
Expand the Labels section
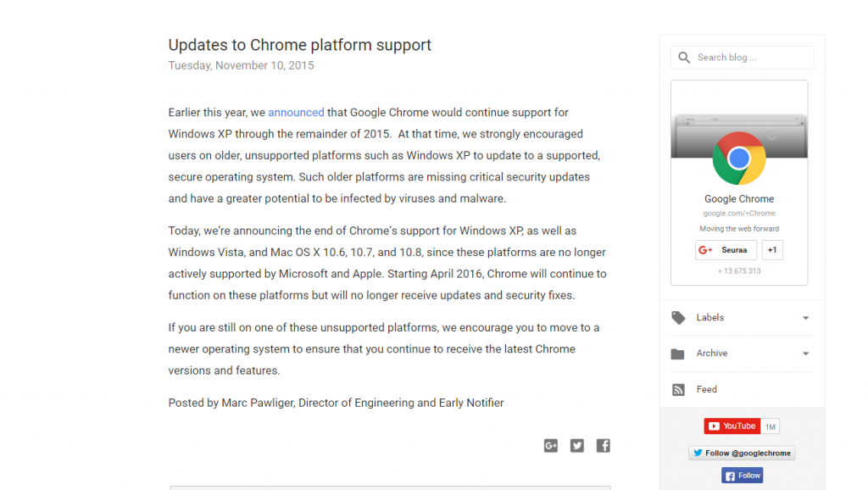click(804, 317)
